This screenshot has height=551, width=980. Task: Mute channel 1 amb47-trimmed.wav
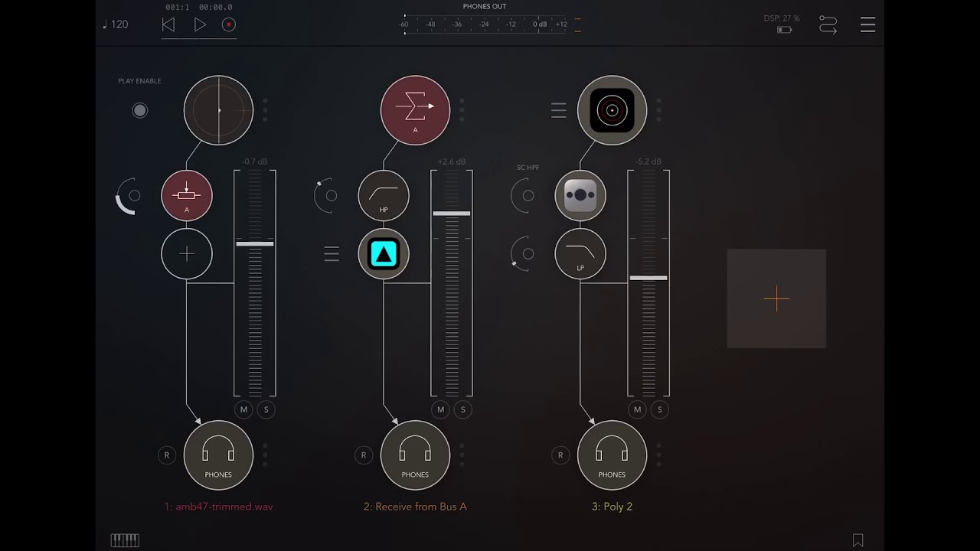tap(243, 409)
